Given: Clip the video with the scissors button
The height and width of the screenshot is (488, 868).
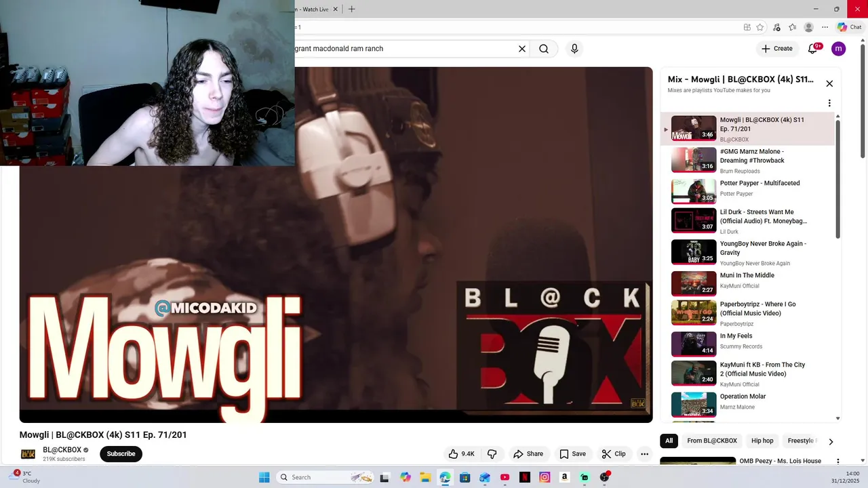Looking at the screenshot, I should pos(613,454).
